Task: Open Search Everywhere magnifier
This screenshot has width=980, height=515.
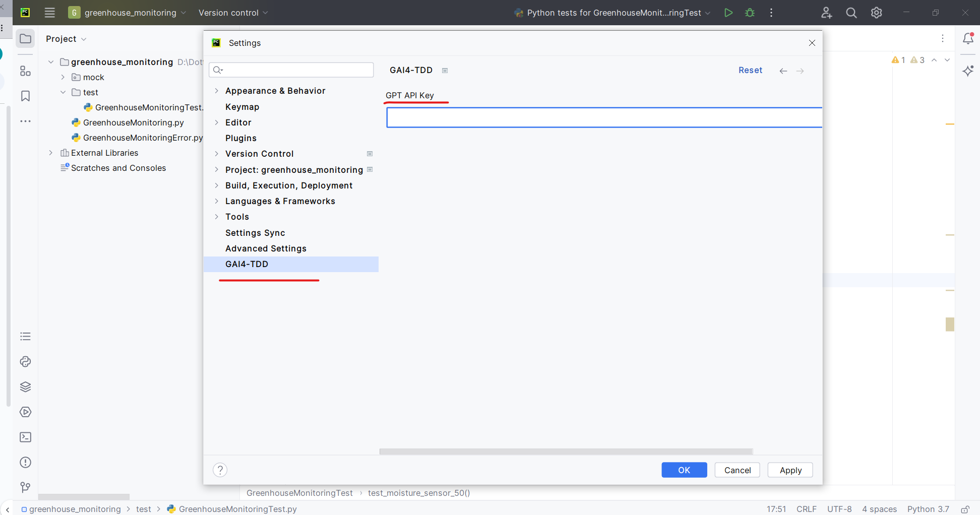Action: click(x=851, y=13)
